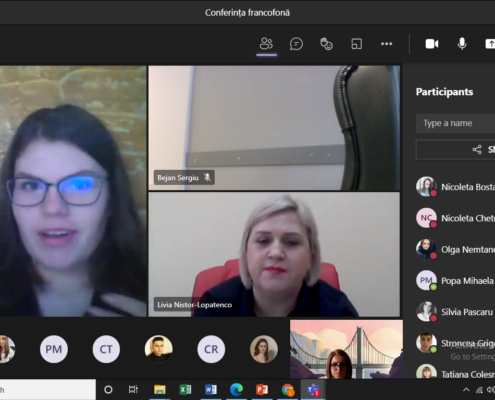Click the Bejan Sergiu video tile
495x400 pixels.
(274, 128)
